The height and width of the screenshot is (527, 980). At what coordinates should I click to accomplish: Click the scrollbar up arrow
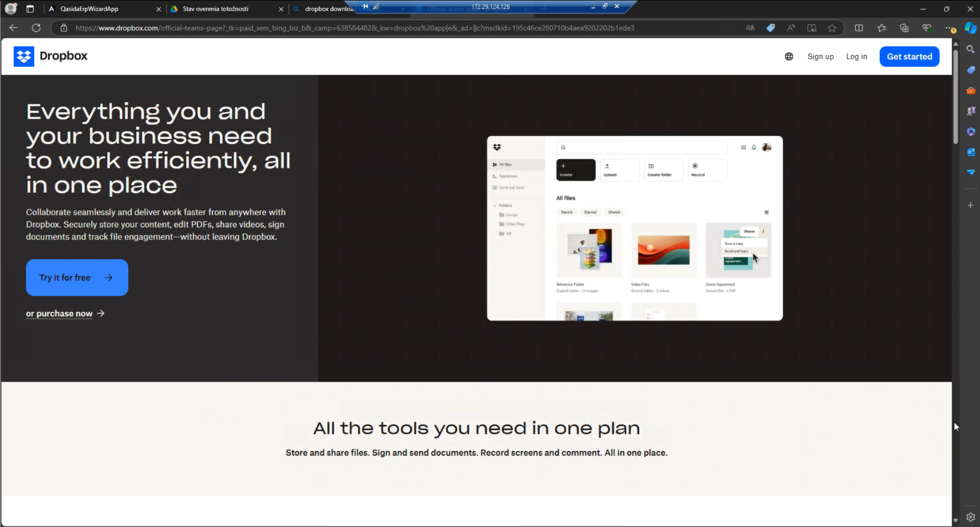pyautogui.click(x=955, y=43)
